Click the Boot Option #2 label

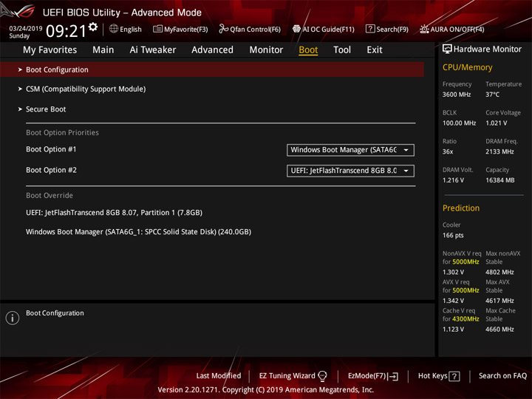tap(51, 170)
